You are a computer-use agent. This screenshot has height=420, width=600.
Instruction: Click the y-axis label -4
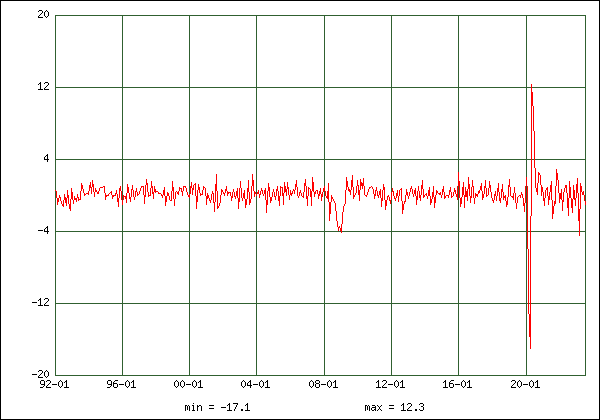point(44,231)
